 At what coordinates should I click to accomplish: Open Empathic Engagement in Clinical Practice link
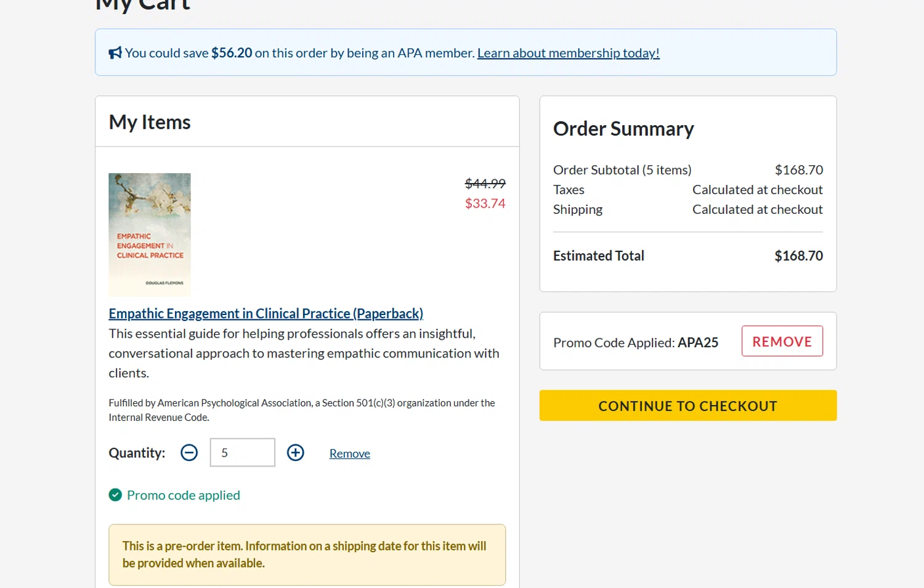265,314
